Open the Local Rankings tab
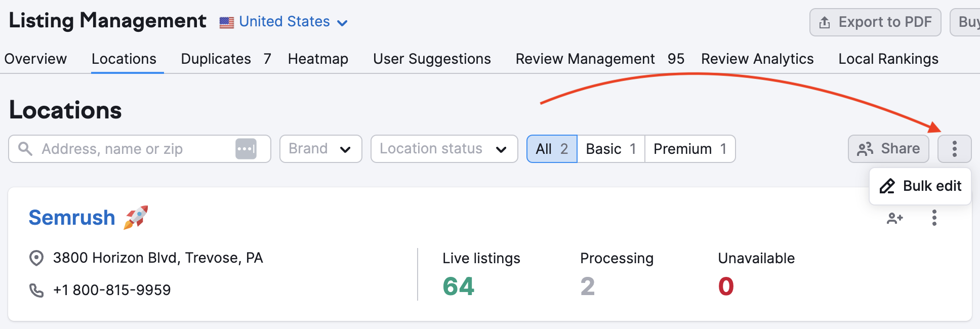 [888, 59]
